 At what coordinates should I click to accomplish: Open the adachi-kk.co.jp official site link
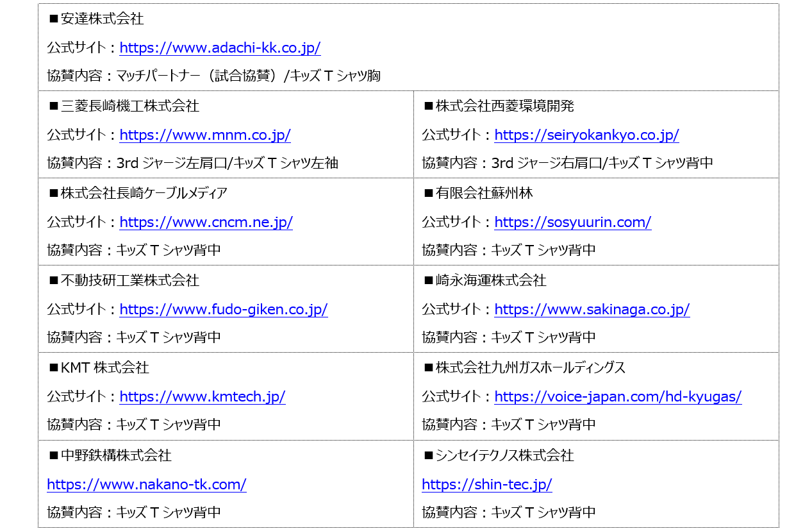220,47
